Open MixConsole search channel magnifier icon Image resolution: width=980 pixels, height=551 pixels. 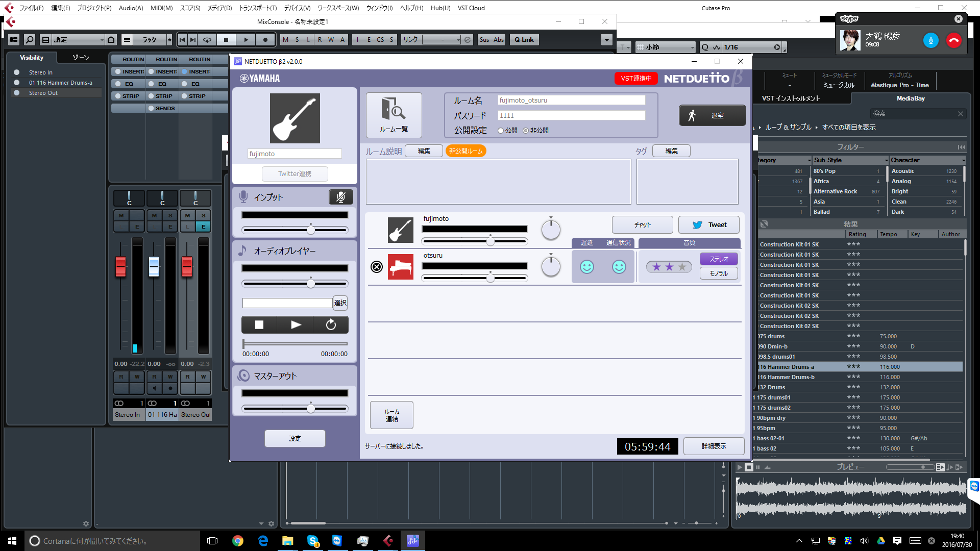coord(30,40)
